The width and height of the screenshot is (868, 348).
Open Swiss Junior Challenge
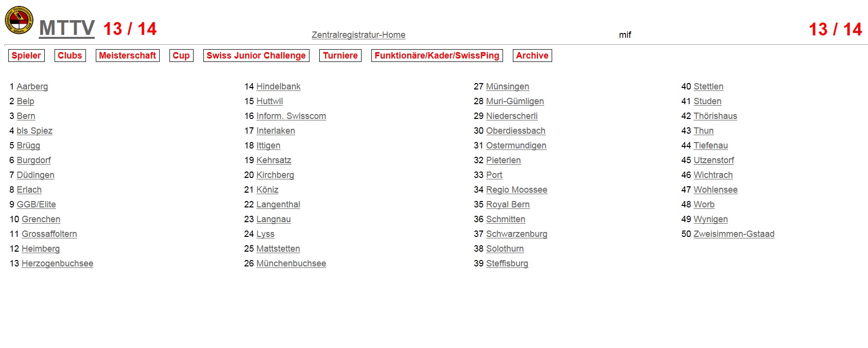[256, 56]
